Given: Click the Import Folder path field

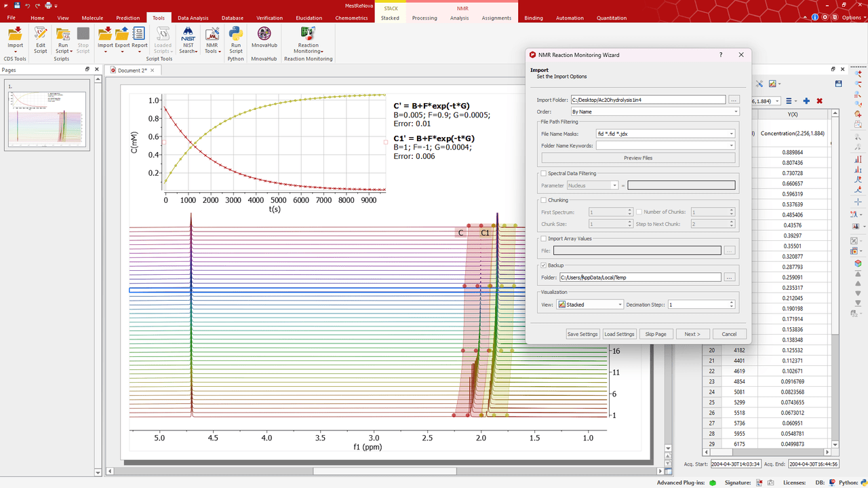Looking at the screenshot, I should 648,100.
